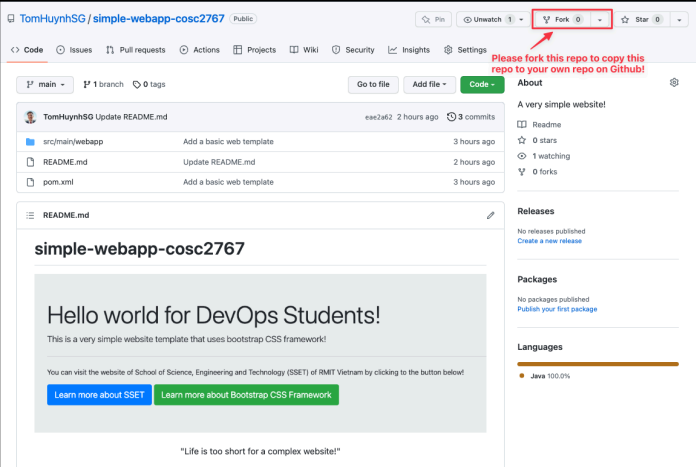Screen dimensions: 696x467
Task: Expand the Unwatch notification options arrow
Action: tap(522, 20)
